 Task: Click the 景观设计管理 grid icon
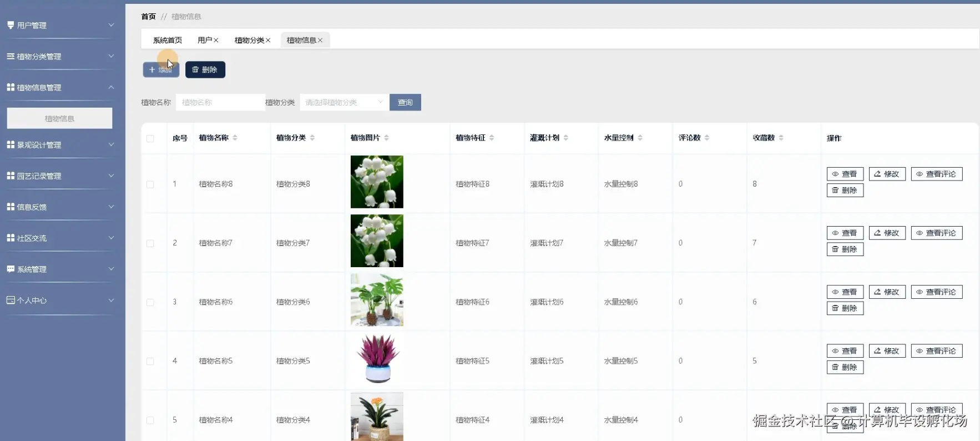[x=11, y=144]
